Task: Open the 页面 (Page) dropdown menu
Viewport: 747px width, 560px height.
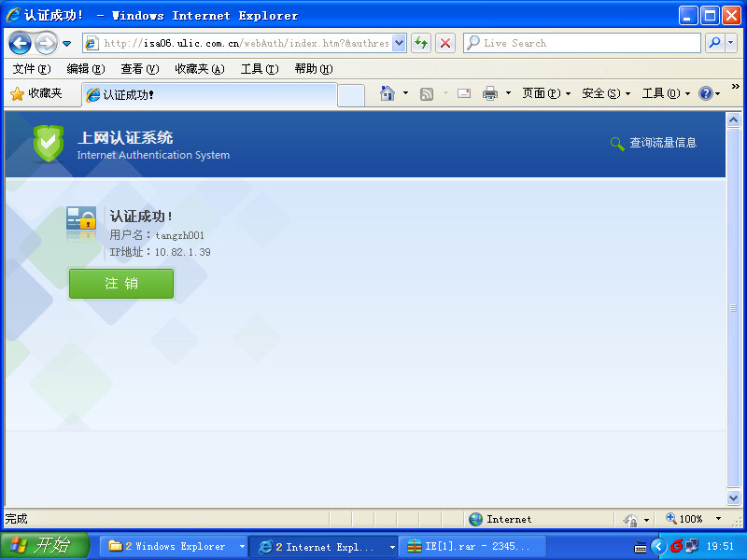Action: 546,93
